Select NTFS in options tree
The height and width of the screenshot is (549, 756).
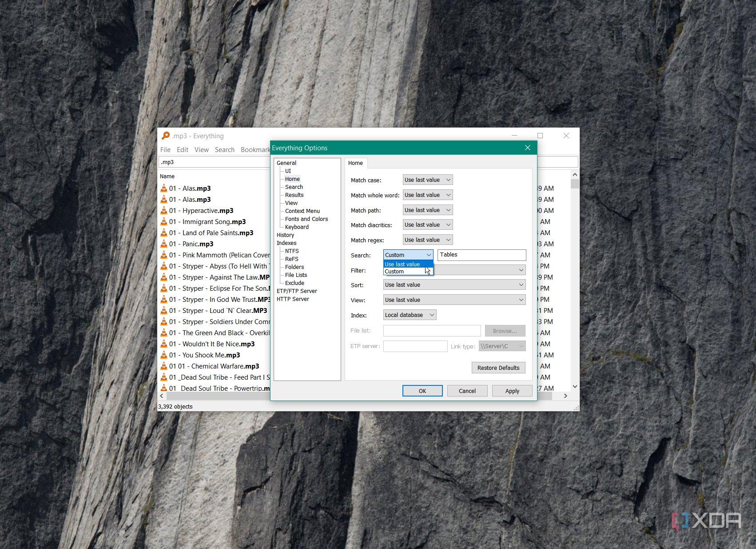292,251
